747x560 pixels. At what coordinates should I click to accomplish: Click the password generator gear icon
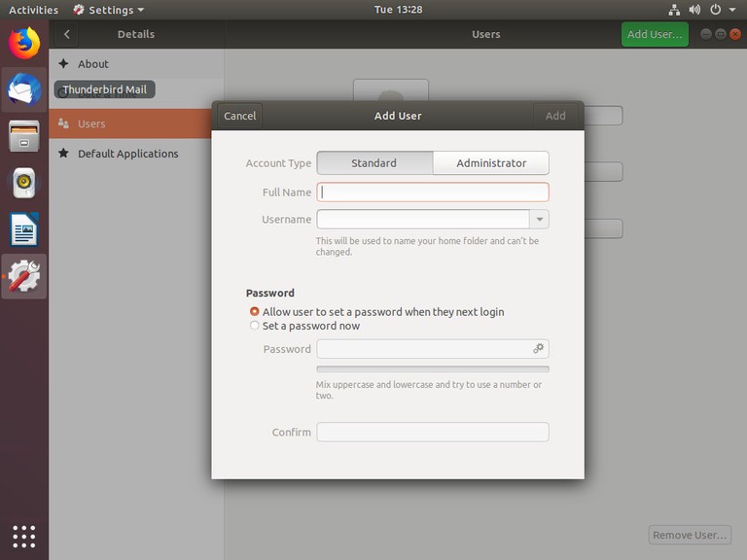[538, 349]
